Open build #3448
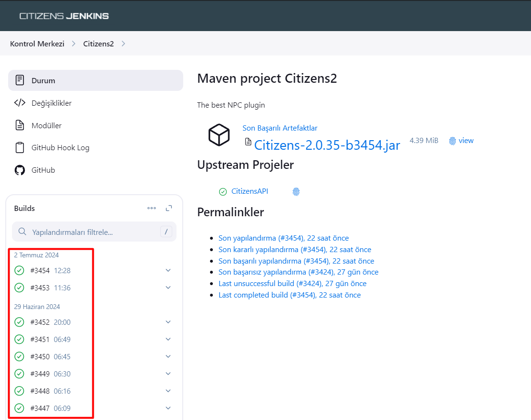 [40, 391]
